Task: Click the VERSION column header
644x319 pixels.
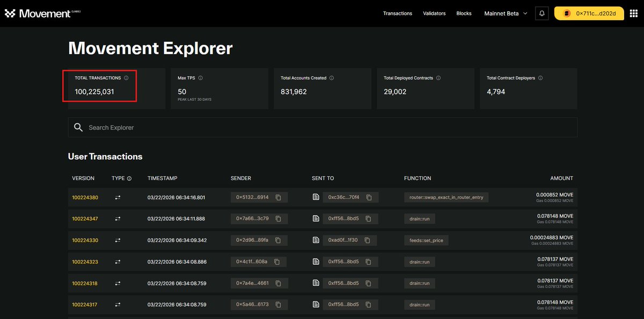Action: point(83,179)
